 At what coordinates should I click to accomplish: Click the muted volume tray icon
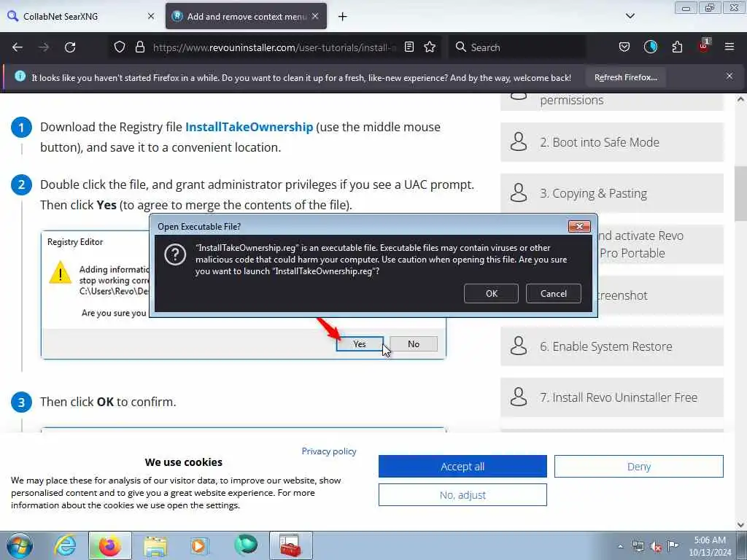coord(656,546)
